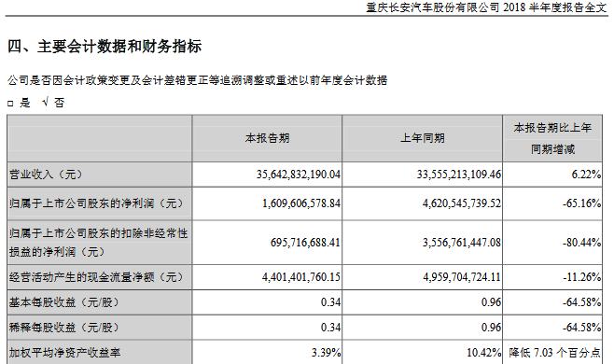Screen dimensions: 614x364
Task: Click 0.96 in the 稀释每股收益 row
Action: click(491, 328)
